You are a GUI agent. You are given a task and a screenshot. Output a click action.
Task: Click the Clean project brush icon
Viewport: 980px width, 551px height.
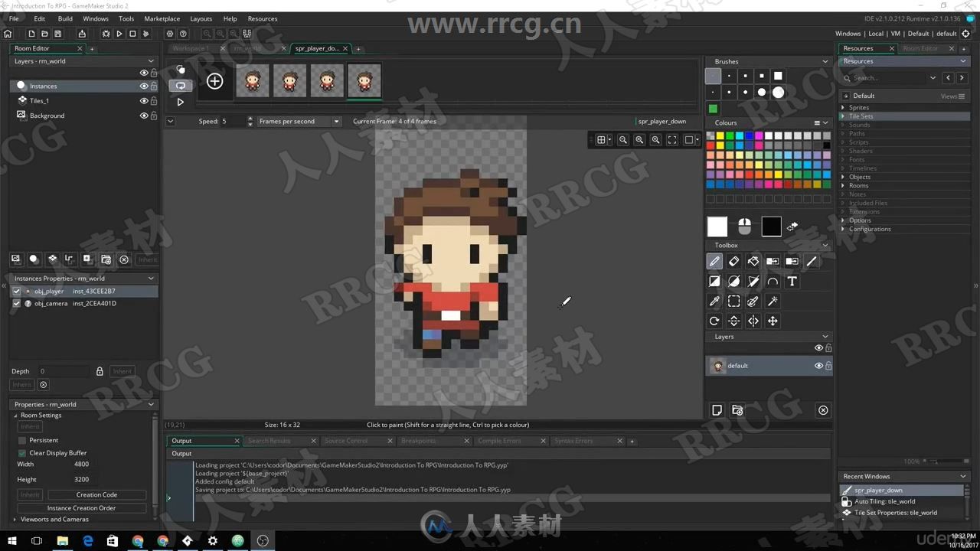click(x=146, y=34)
